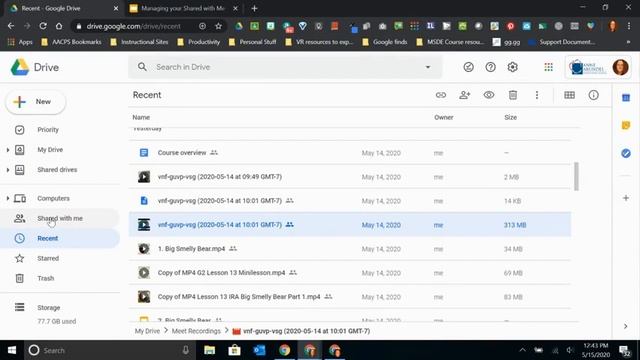Click the Get link icon in Recent toolbar
Screen dimensions: 640x360
click(x=441, y=95)
